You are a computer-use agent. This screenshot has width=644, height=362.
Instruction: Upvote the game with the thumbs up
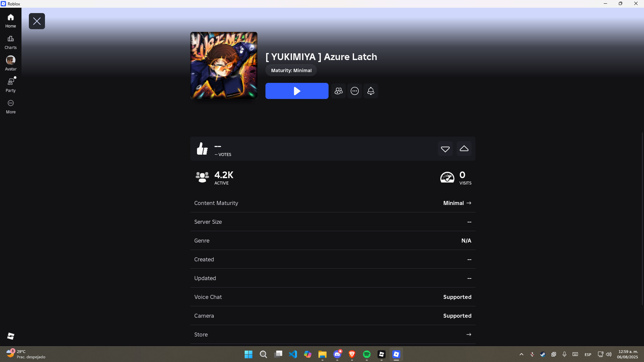point(464,149)
